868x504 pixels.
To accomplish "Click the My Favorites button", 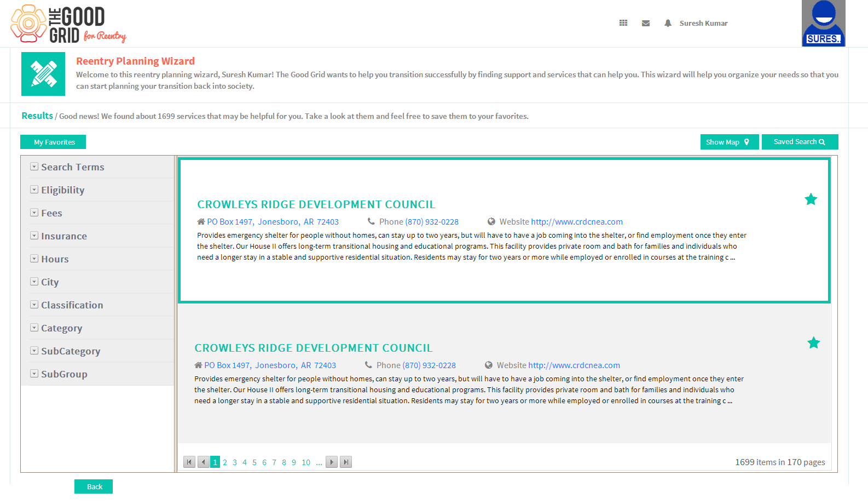I will [x=53, y=142].
